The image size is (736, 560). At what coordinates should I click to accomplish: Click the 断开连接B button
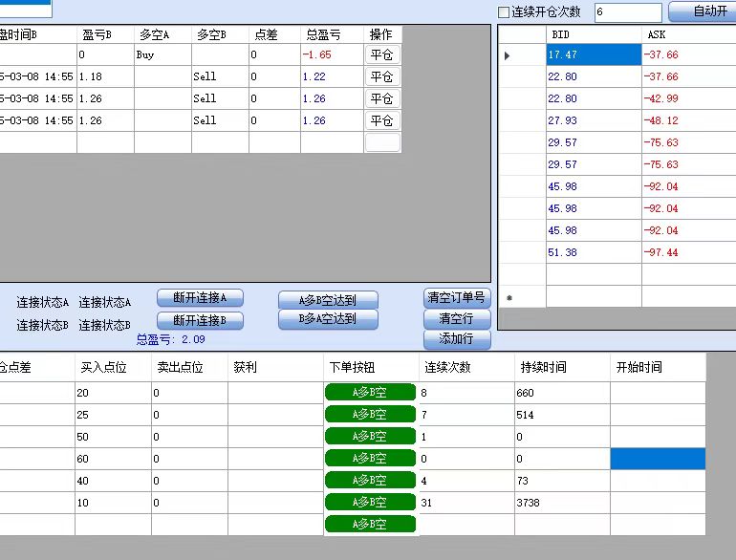coord(201,320)
